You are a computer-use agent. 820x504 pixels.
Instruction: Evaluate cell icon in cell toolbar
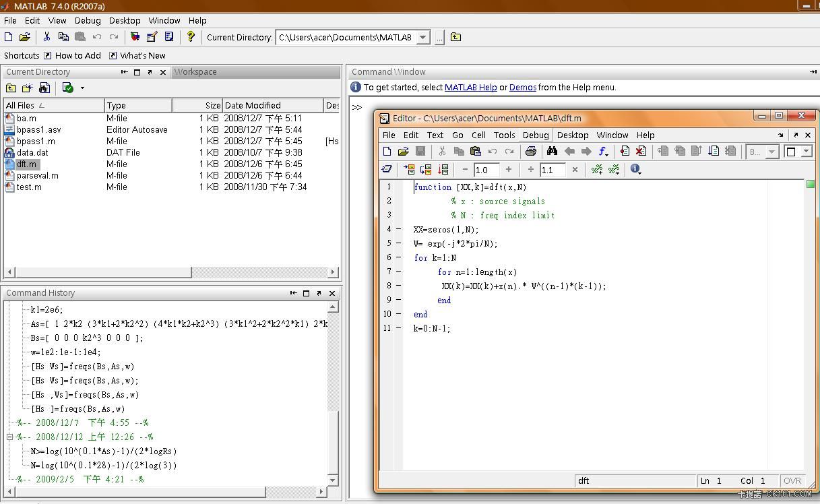[x=409, y=169]
